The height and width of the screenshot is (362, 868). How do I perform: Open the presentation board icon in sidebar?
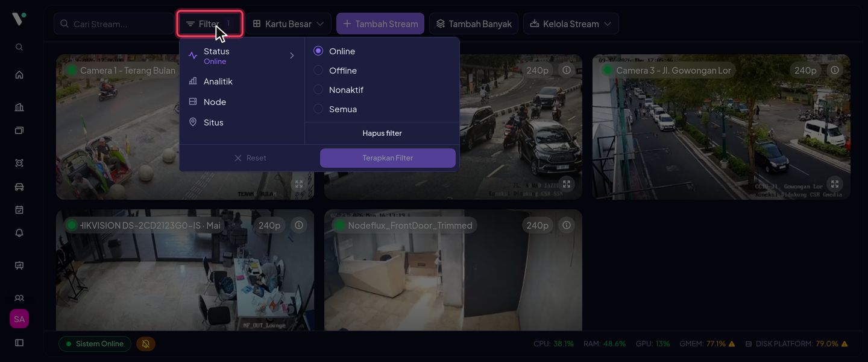19,265
